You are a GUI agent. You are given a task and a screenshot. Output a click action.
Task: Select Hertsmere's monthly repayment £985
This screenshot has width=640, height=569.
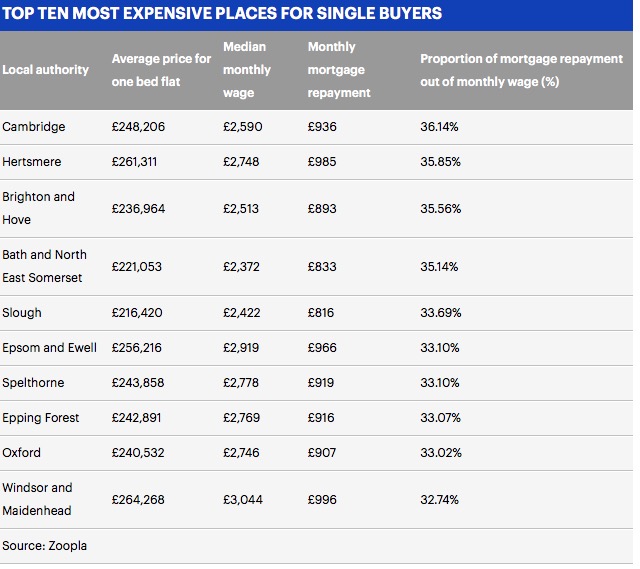pyautogui.click(x=322, y=162)
